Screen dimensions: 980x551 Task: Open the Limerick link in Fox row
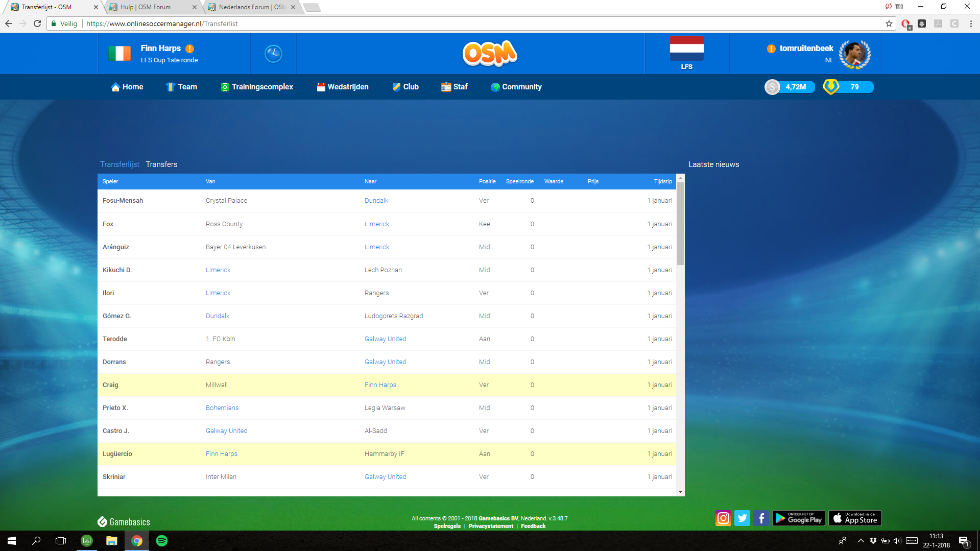[377, 224]
